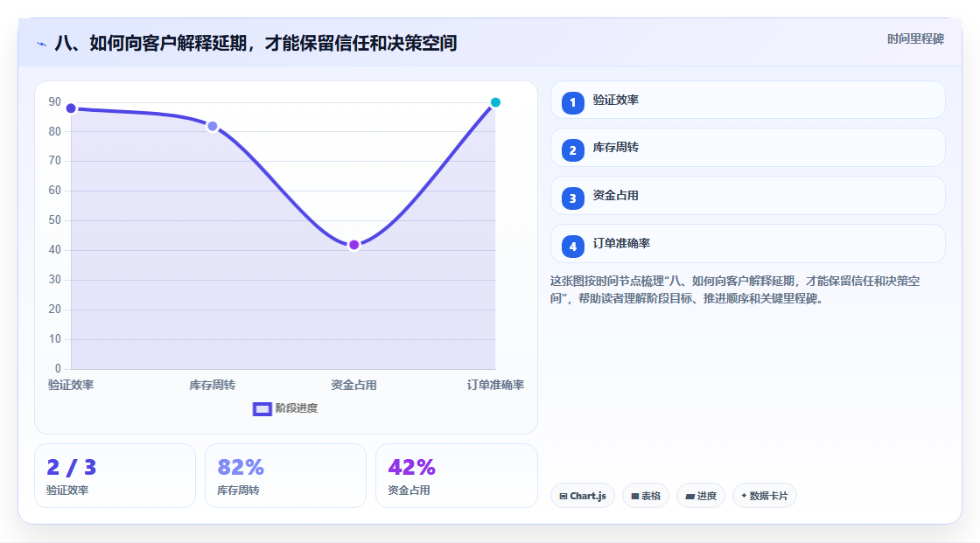The width and height of the screenshot is (980, 543).
Task: Click the 时间里程碑 label in the header
Action: coord(915,38)
